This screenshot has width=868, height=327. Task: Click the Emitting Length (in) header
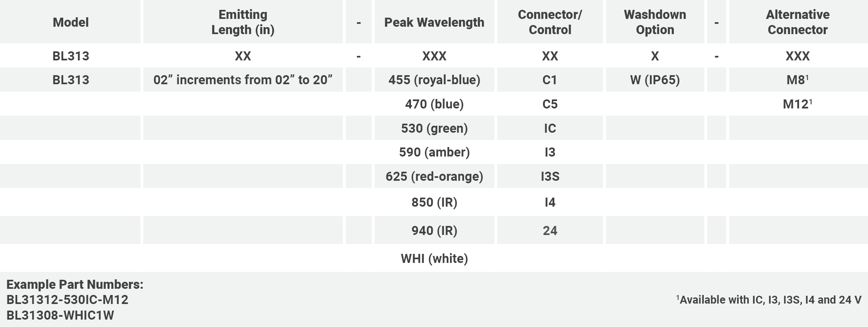(243, 22)
